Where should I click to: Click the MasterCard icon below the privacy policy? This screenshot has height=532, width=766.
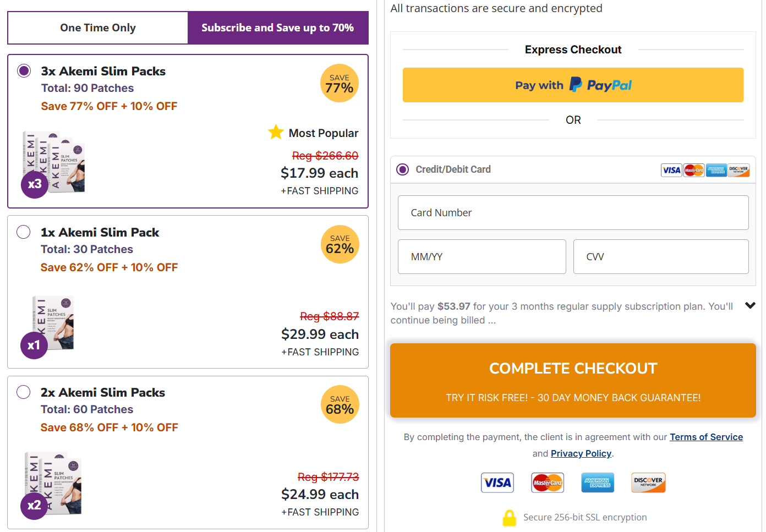pyautogui.click(x=548, y=482)
